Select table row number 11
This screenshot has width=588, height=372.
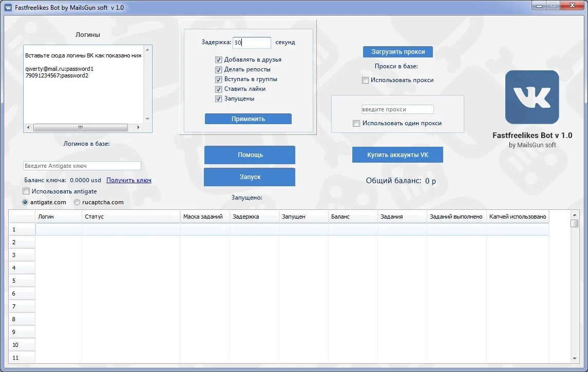coord(22,358)
